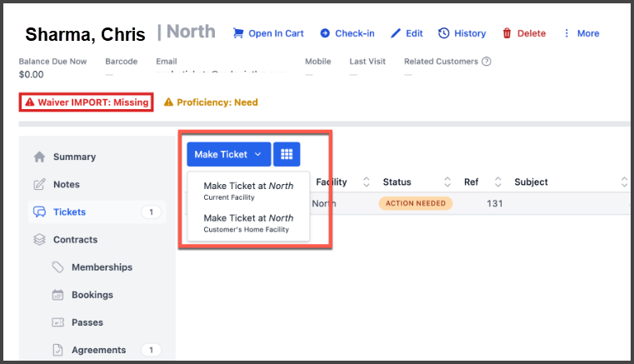Open the Bookings sidebar item
This screenshot has width=634, height=364.
point(92,295)
